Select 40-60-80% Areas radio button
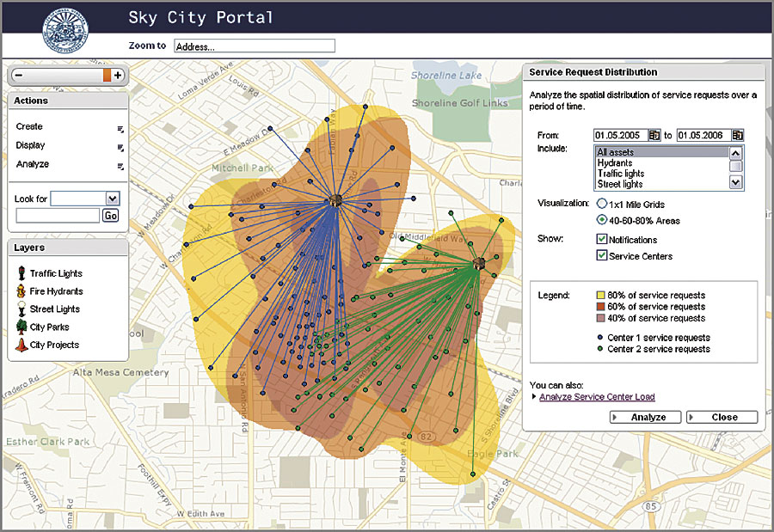The width and height of the screenshot is (774, 532). click(x=602, y=220)
